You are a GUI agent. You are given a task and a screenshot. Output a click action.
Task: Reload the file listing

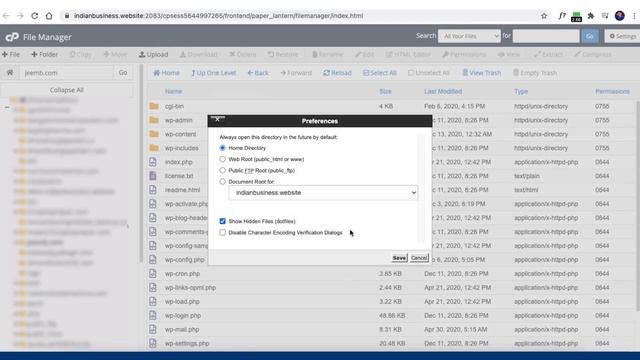(x=337, y=73)
